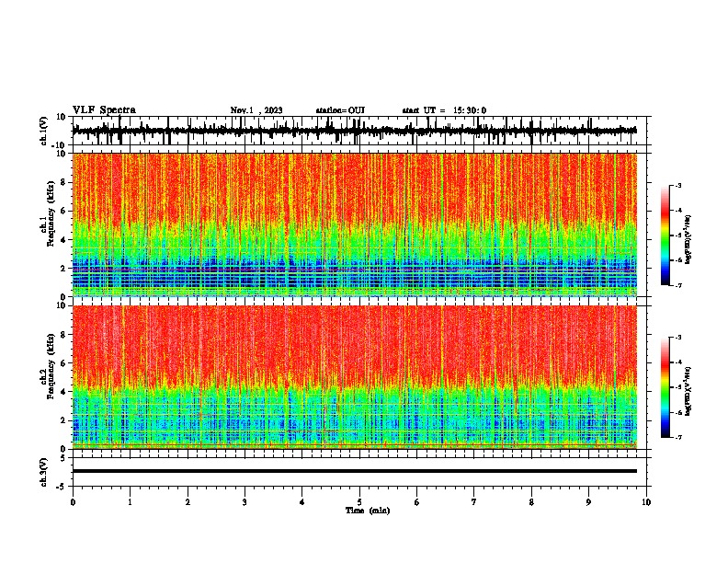Click time axis tick label "3"
Screen dimensions: 728x563
pyautogui.click(x=245, y=502)
